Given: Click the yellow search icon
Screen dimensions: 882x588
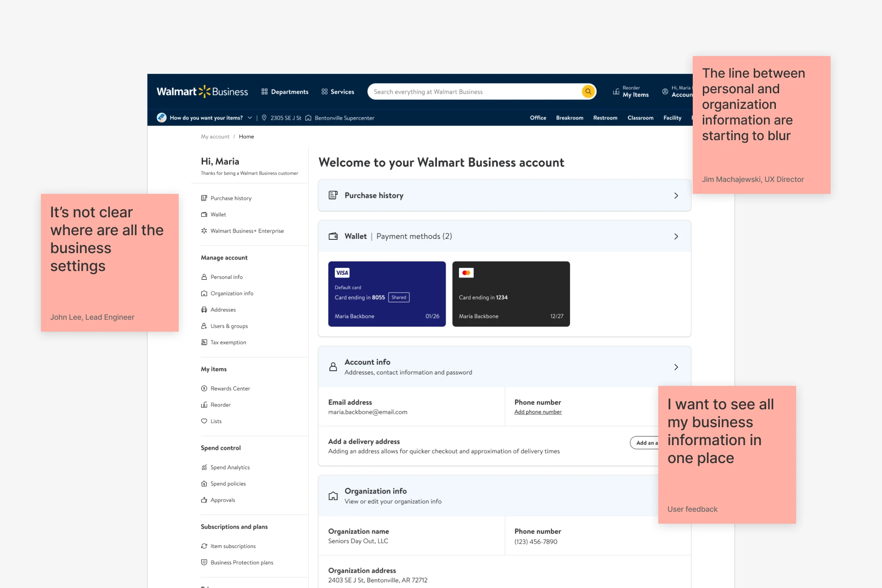Looking at the screenshot, I should tap(588, 91).
